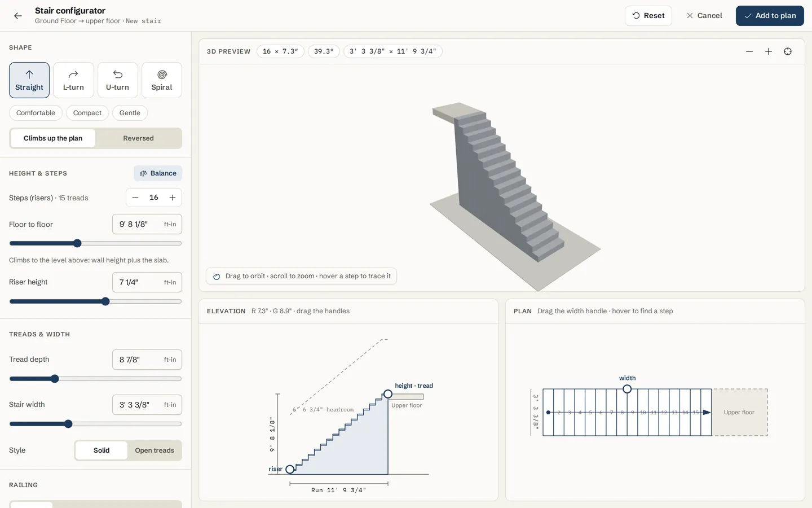Click the width handle in plan view
The height and width of the screenshot is (508, 812).
[627, 389]
